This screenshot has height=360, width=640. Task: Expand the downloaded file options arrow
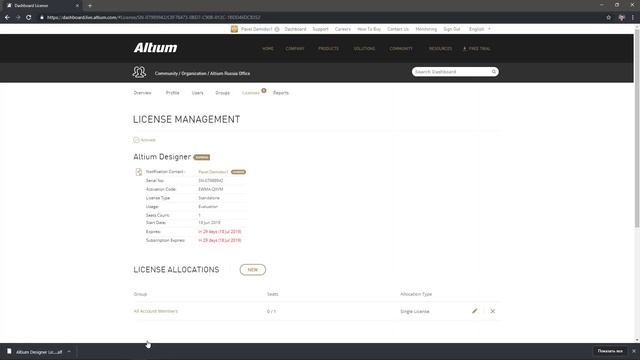[x=69, y=352]
